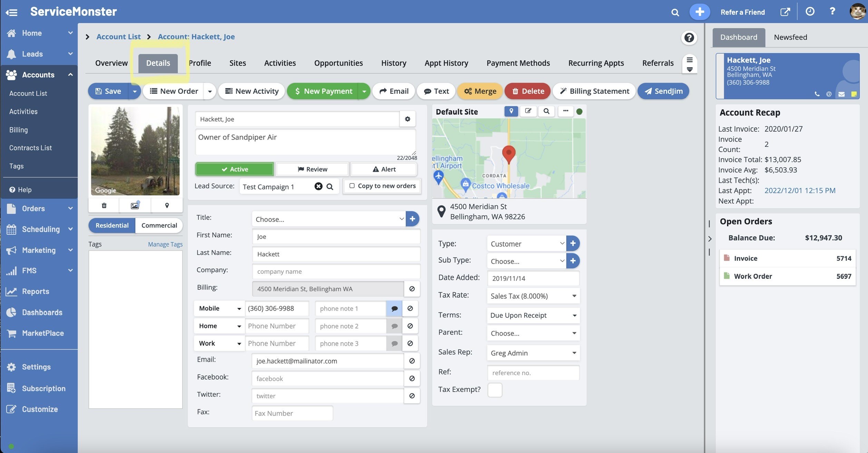Image resolution: width=868 pixels, height=453 pixels.
Task: Enable Copy to new orders checkbox
Action: pos(352,186)
